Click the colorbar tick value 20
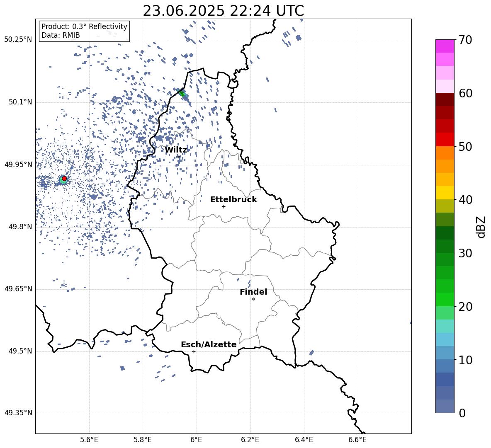491x448 pixels. pos(465,307)
